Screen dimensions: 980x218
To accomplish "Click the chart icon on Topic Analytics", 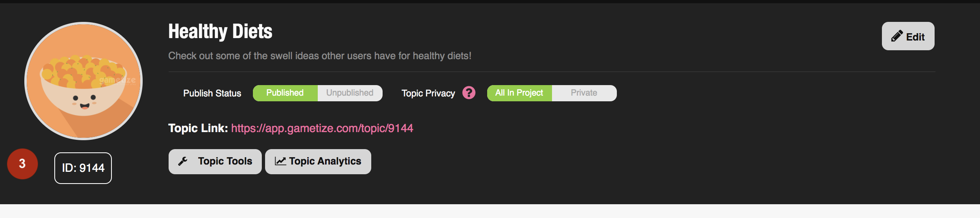I will pyautogui.click(x=280, y=161).
